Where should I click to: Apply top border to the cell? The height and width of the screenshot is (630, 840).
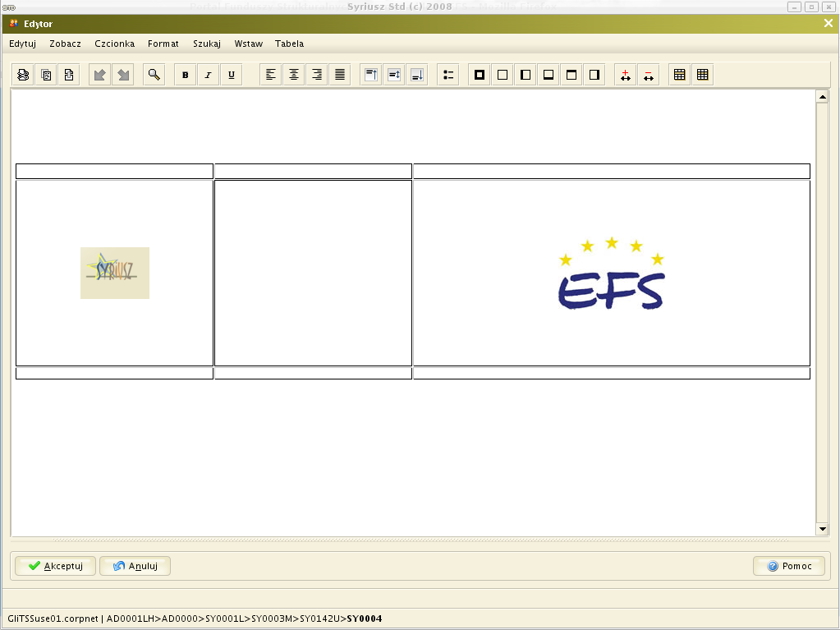pos(571,75)
